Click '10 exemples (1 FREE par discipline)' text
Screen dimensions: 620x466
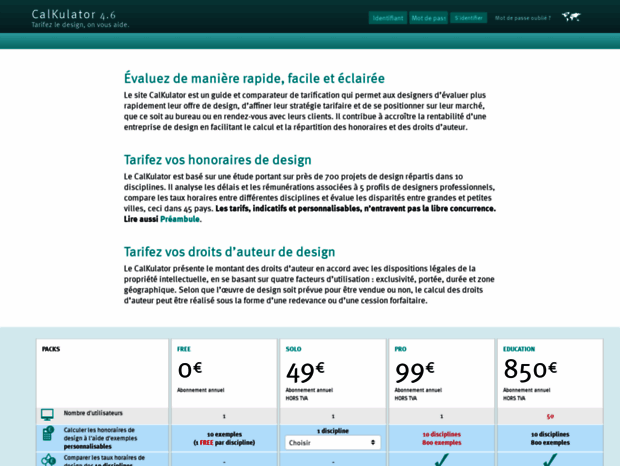[x=224, y=438]
